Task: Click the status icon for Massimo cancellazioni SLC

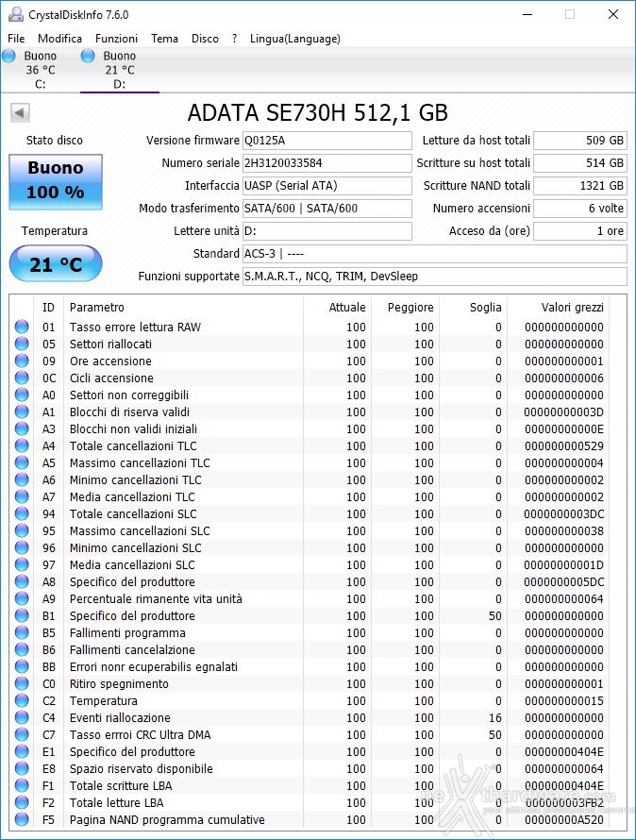Action: [22, 530]
